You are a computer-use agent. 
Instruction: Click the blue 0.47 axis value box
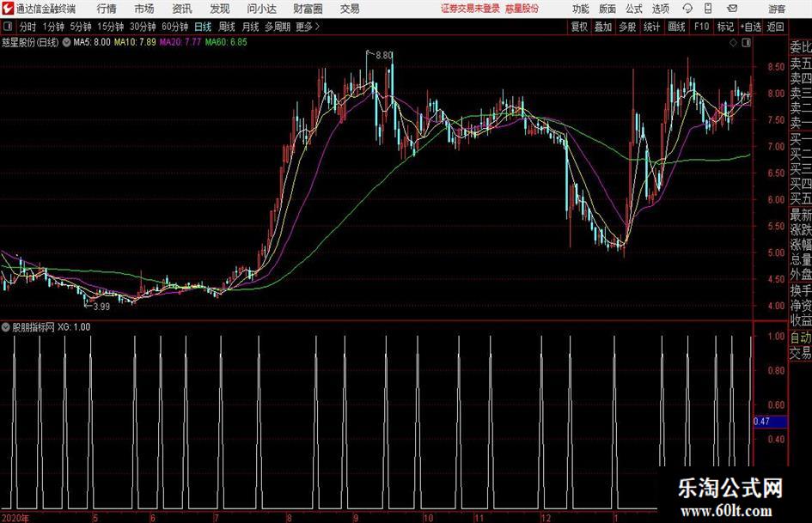[x=771, y=422]
